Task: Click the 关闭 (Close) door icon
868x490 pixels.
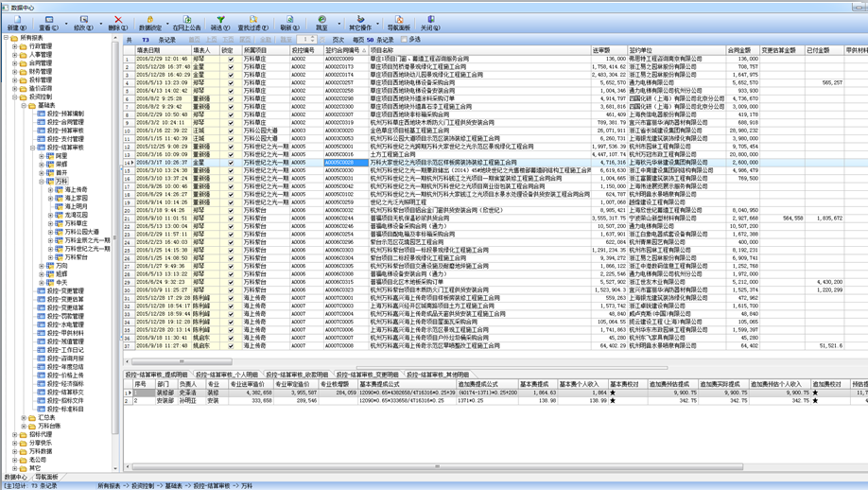Action: click(430, 19)
